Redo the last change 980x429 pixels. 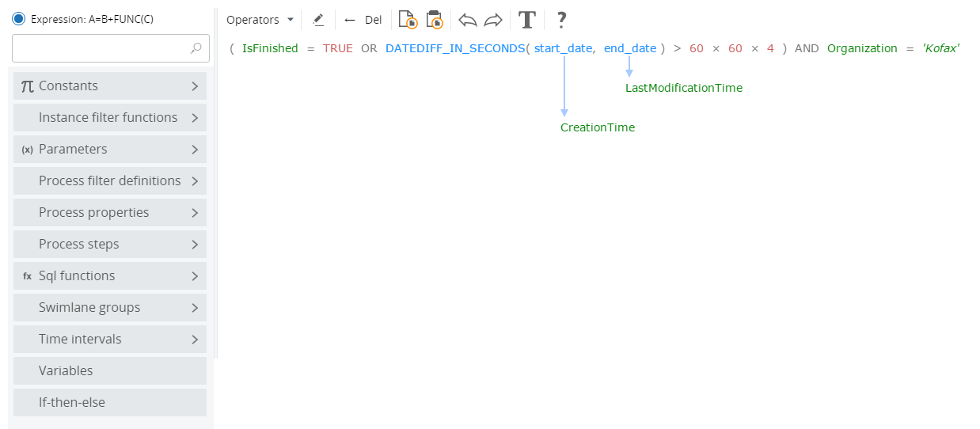[x=493, y=20]
